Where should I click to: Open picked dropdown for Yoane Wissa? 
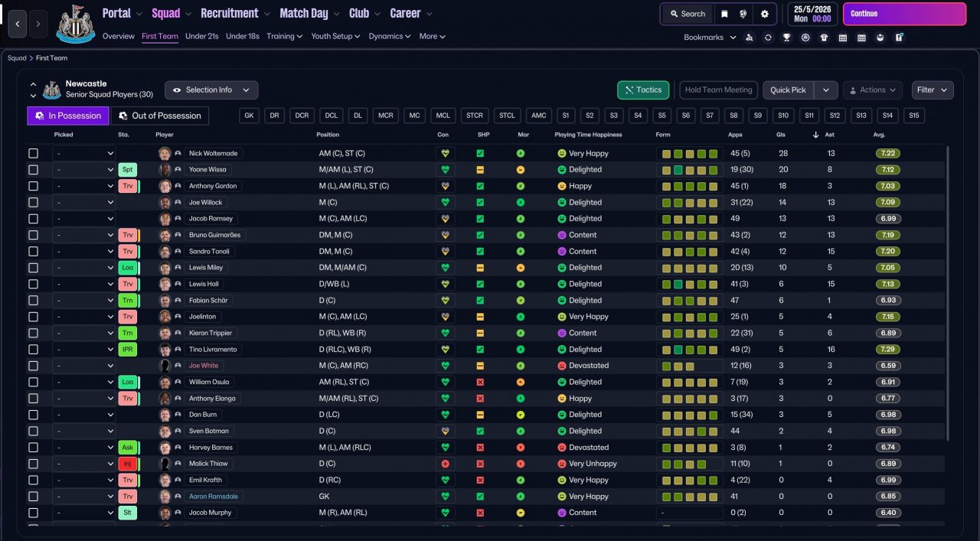pos(83,170)
